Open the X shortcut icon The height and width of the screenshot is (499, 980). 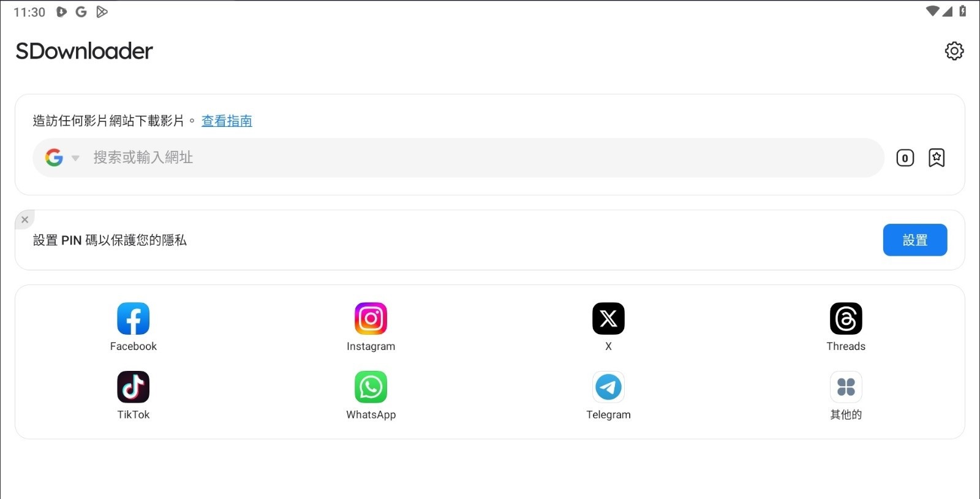(x=608, y=318)
